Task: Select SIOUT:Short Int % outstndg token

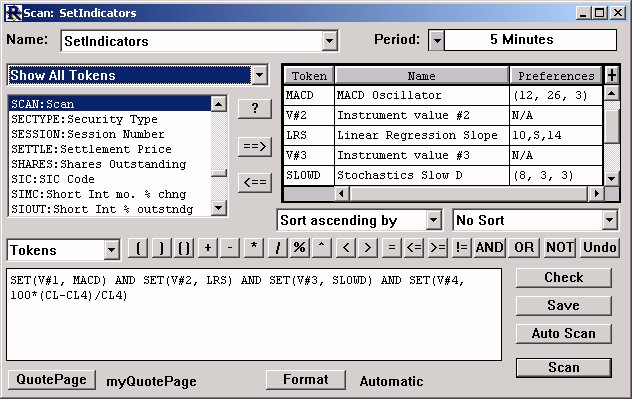Action: point(110,209)
